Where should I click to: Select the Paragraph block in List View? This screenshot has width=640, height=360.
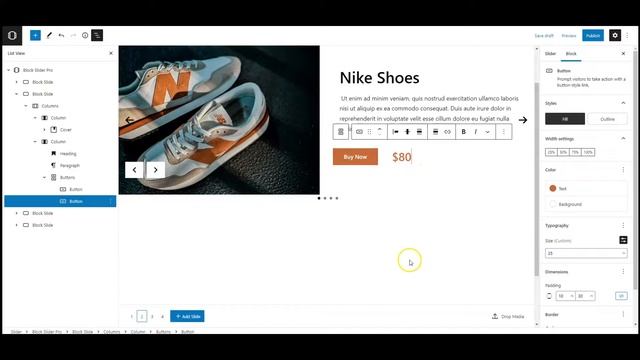point(70,166)
